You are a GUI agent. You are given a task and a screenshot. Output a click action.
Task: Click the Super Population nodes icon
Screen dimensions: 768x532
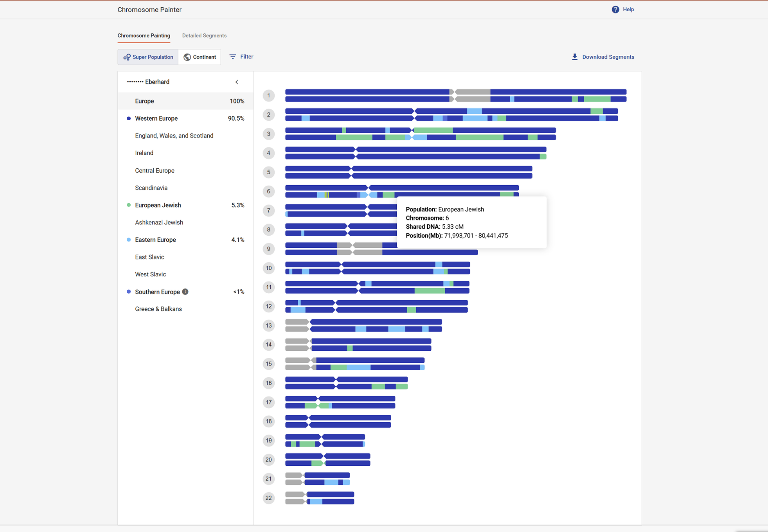[127, 57]
